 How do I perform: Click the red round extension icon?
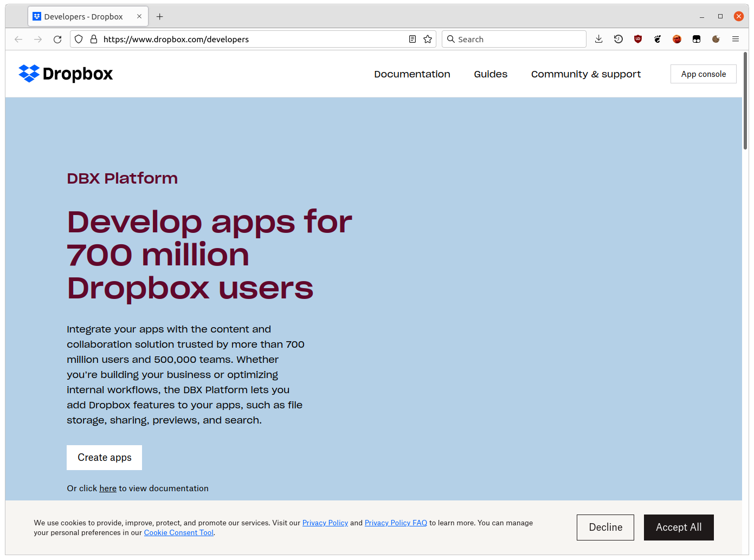tap(677, 39)
